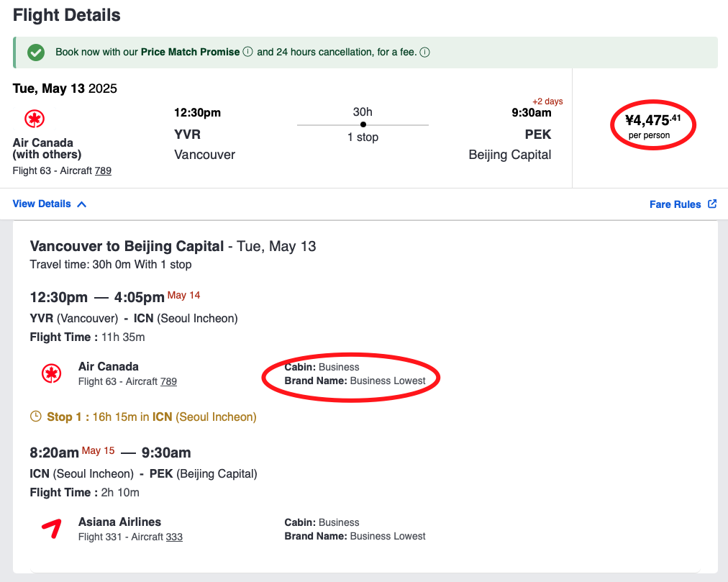This screenshot has height=582, width=728.
Task: Click the Vancouver to Beijing Capital heading
Action: [x=127, y=246]
